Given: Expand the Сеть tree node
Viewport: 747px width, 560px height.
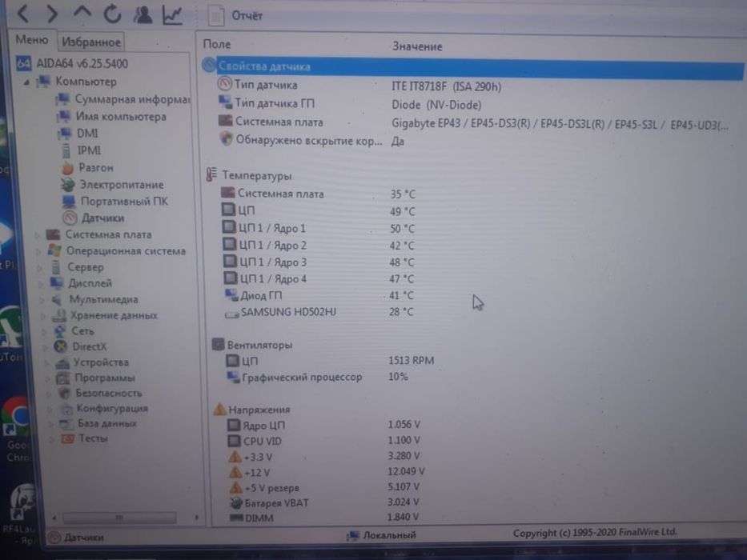Looking at the screenshot, I should 44,331.
